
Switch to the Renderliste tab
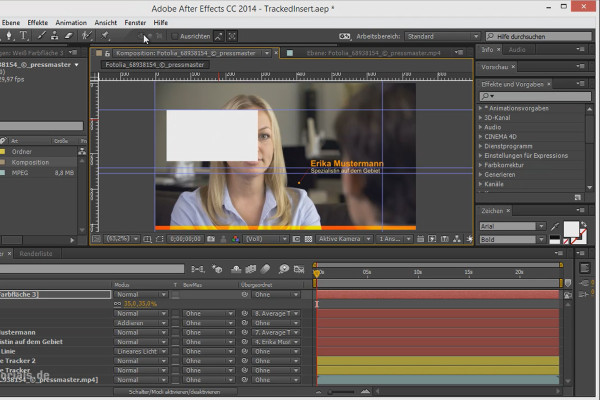36,253
